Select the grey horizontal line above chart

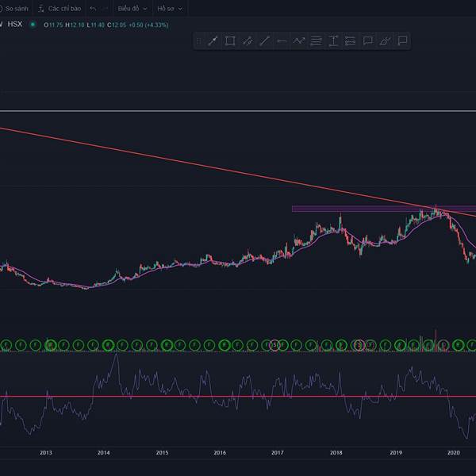coord(238,111)
